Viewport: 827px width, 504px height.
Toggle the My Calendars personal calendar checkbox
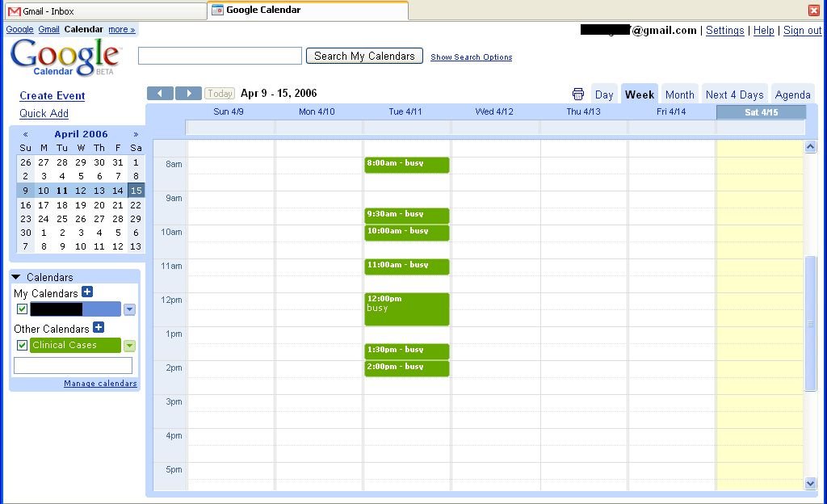[22, 309]
